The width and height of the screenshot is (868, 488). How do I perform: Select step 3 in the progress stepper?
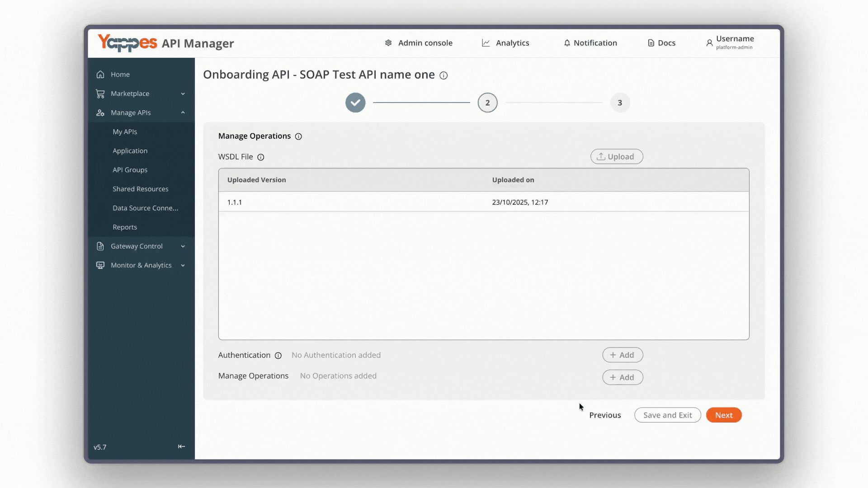(620, 103)
